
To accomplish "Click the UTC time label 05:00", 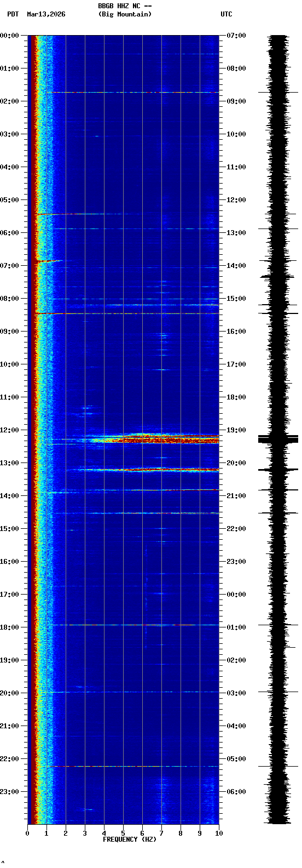I will (236, 759).
